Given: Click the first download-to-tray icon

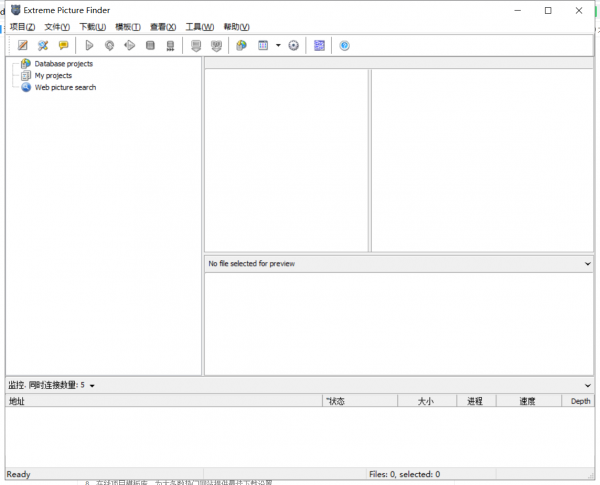Looking at the screenshot, I should [x=196, y=46].
